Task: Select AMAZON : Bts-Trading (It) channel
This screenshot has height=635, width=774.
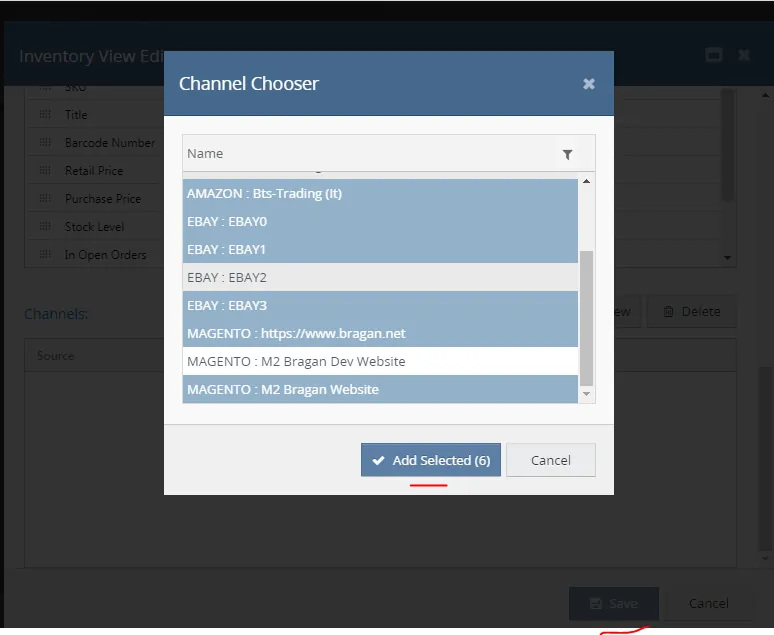Action: [380, 194]
